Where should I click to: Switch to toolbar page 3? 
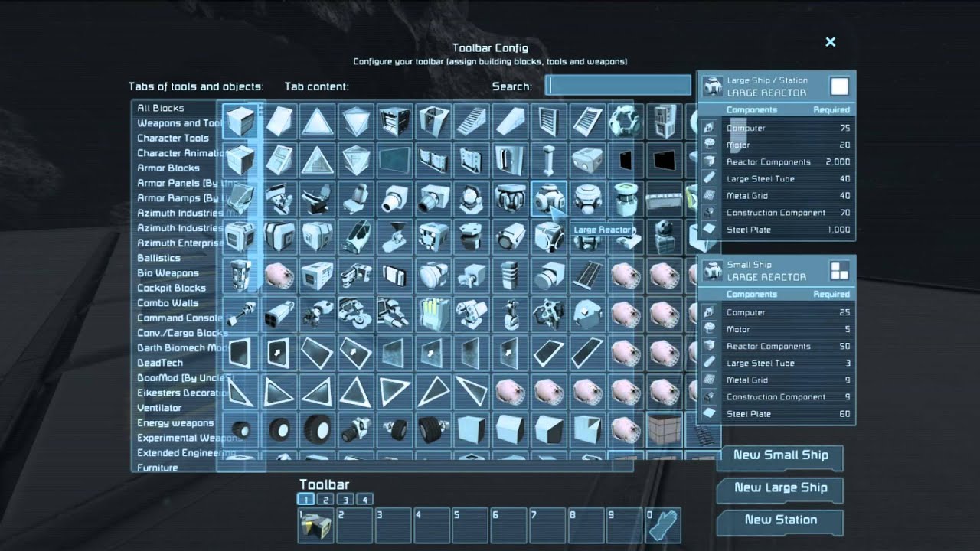[x=345, y=500]
